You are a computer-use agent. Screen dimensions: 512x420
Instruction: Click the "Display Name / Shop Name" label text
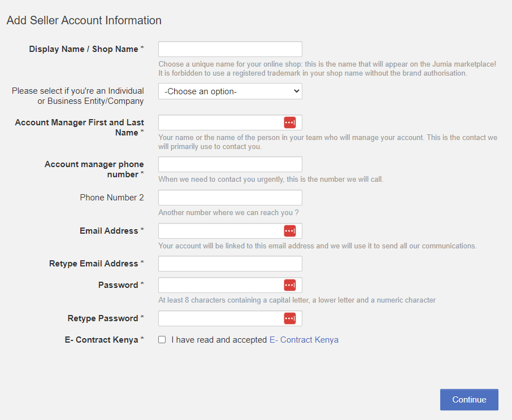pyautogui.click(x=84, y=49)
